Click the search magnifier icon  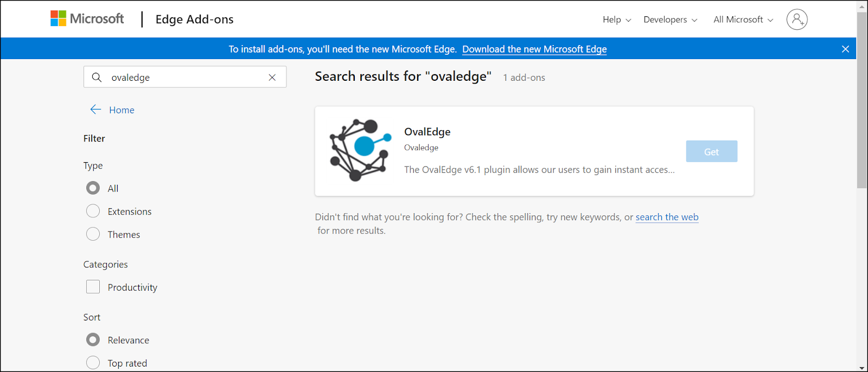pyautogui.click(x=97, y=77)
